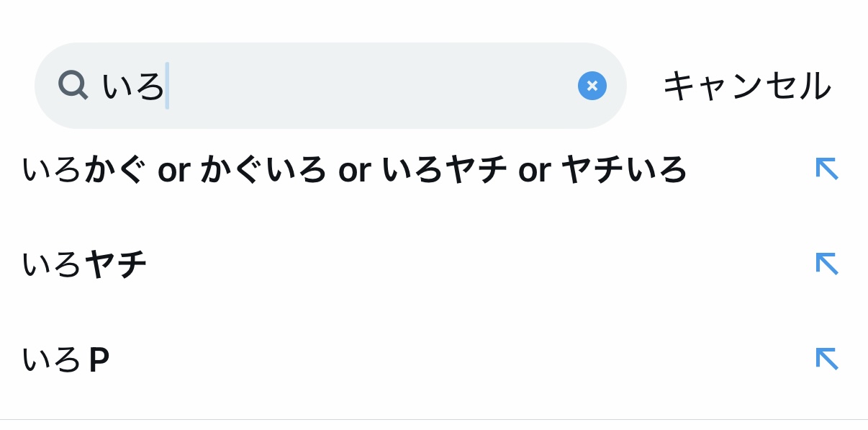
Task: Insert いろヤチ into search using its arrow icon
Action: coord(826,264)
